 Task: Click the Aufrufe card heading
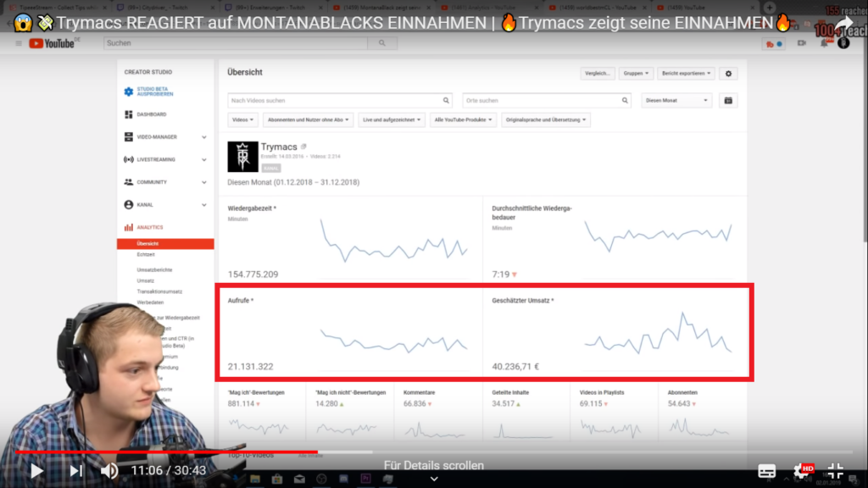[x=240, y=301]
